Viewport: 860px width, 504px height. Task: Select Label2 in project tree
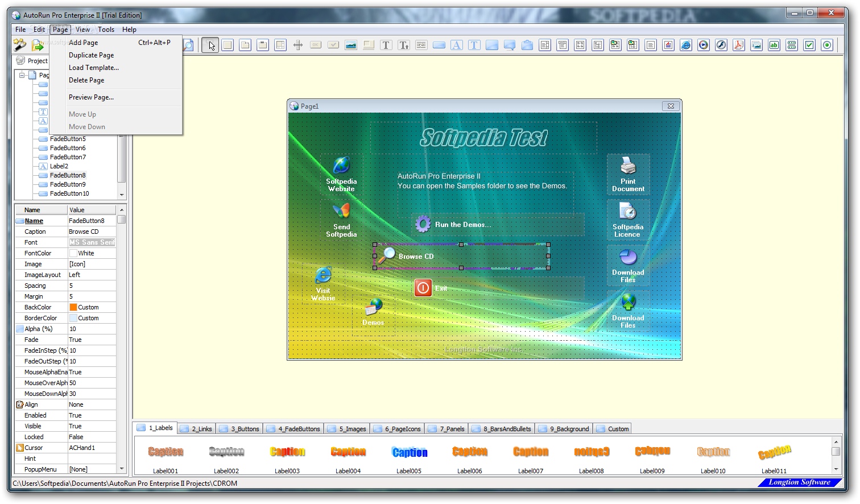tap(59, 166)
